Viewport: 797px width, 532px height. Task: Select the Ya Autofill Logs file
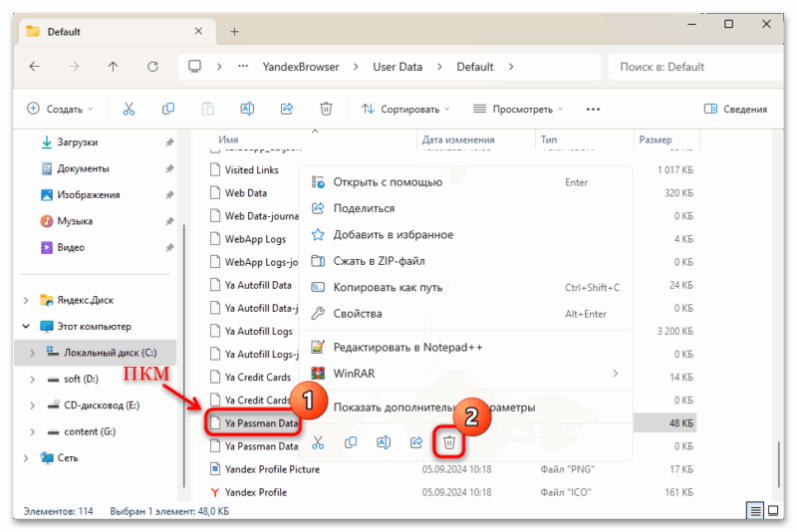point(259,331)
